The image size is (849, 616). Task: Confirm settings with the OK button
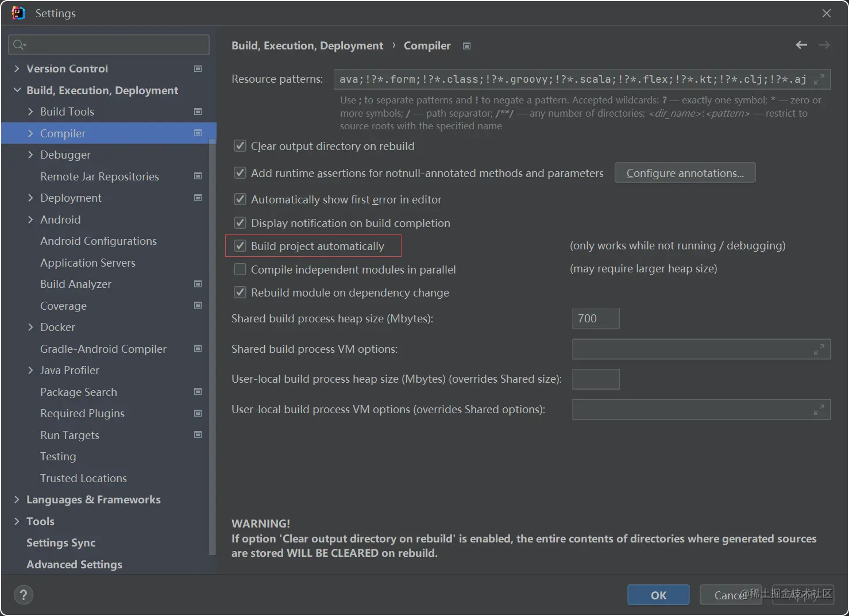658,595
